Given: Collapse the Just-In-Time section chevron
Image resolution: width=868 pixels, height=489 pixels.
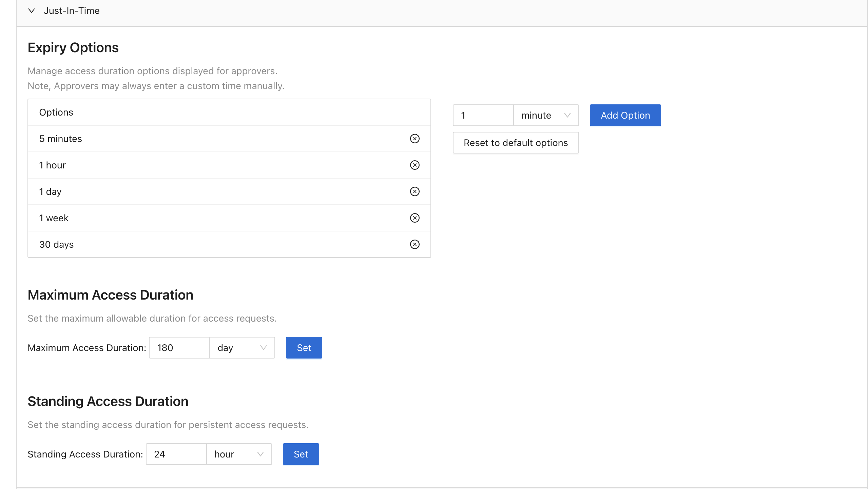Looking at the screenshot, I should click(32, 11).
